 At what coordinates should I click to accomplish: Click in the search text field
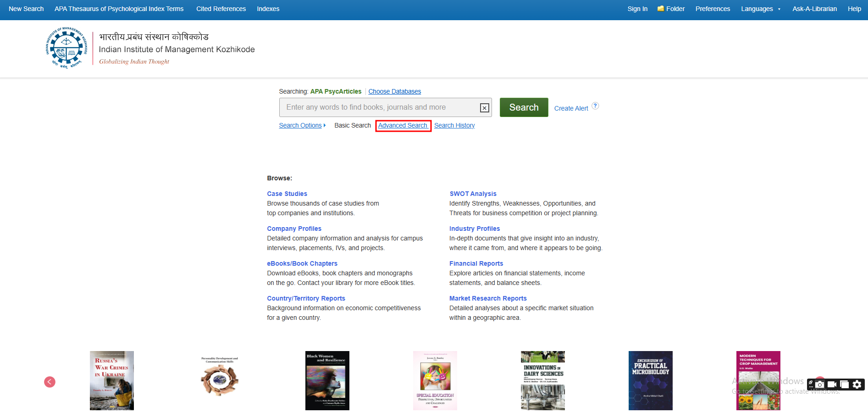click(378, 107)
